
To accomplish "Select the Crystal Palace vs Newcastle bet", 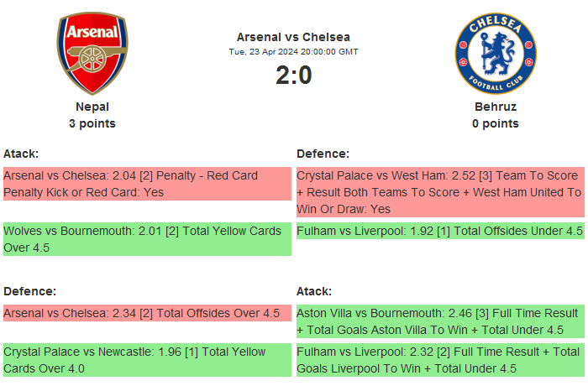I will click(x=147, y=360).
